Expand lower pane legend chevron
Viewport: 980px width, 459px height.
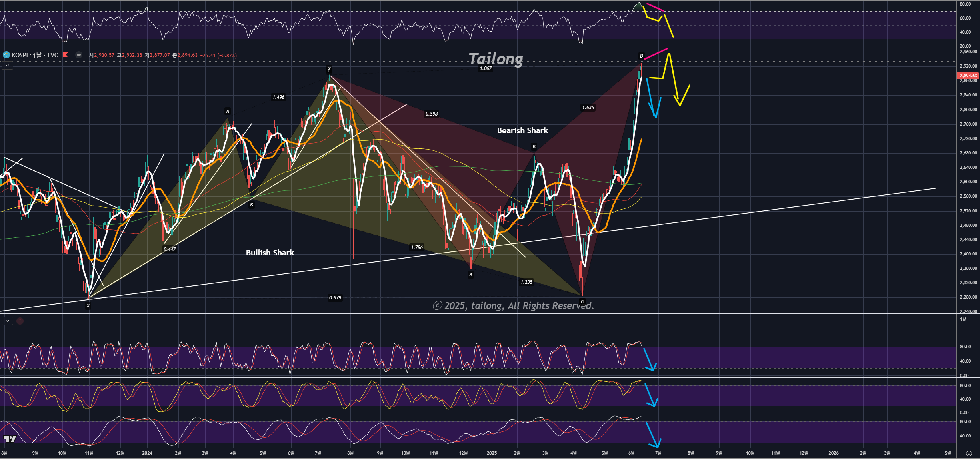tap(8, 321)
